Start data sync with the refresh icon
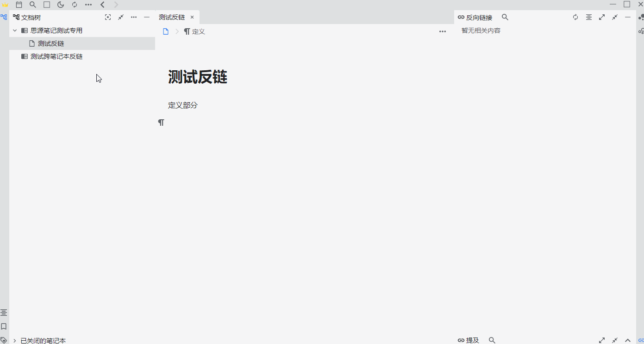 (75, 5)
